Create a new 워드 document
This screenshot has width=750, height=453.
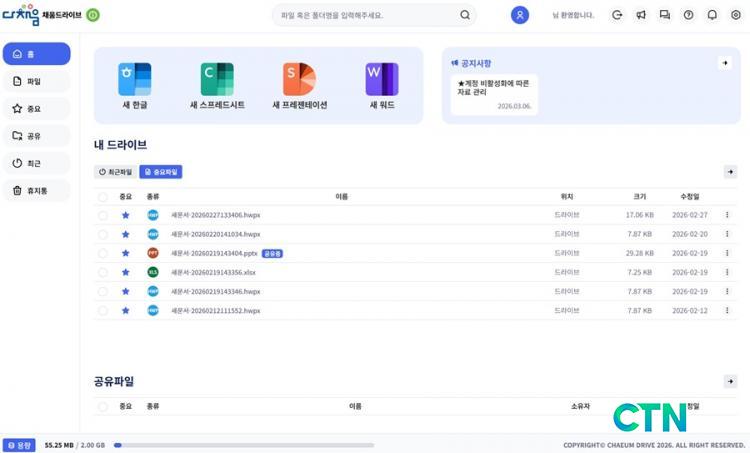point(381,84)
